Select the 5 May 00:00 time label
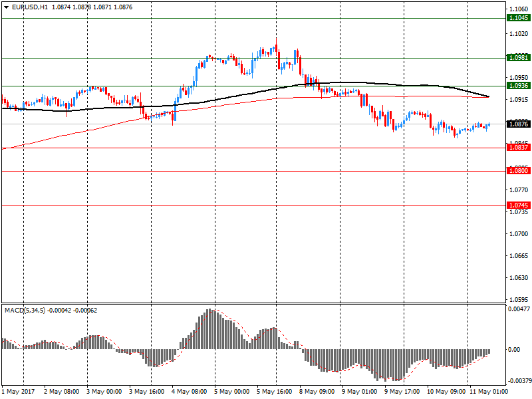This screenshot has height=399, width=532. point(232,392)
